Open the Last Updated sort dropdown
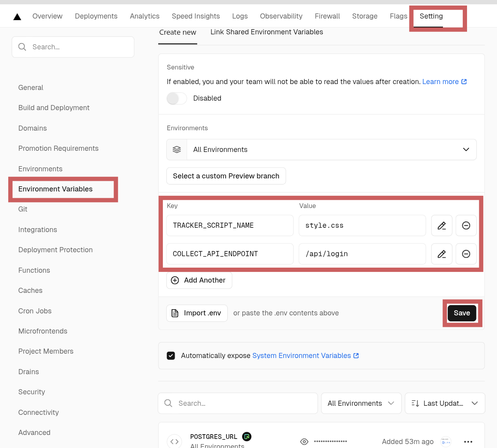Viewport: 497px width, 448px height. click(x=445, y=403)
